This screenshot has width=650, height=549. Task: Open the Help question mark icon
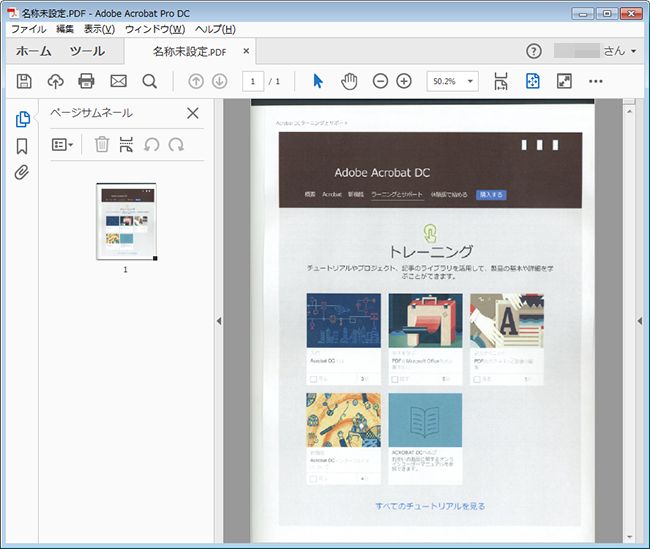pyautogui.click(x=534, y=51)
